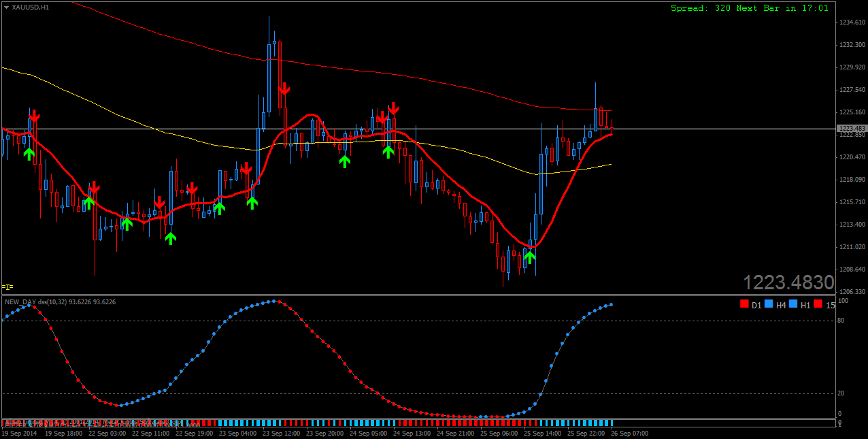The height and width of the screenshot is (439, 868).
Task: Click the 1213.400 price scale label
Action: tap(852, 225)
